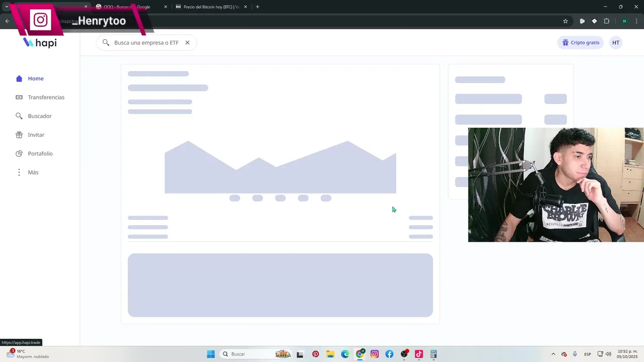Open the volume control in tray

click(x=609, y=354)
